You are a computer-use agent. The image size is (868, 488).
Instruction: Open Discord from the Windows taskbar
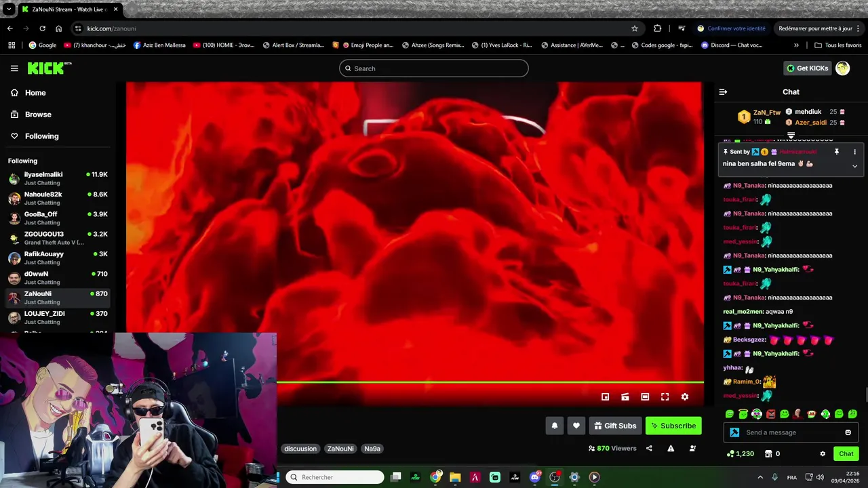535,477
